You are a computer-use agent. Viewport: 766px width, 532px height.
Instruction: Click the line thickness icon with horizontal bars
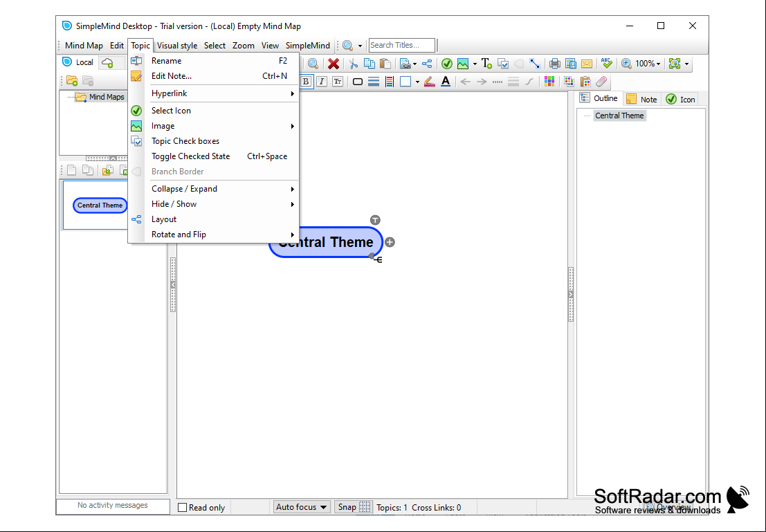(x=374, y=82)
